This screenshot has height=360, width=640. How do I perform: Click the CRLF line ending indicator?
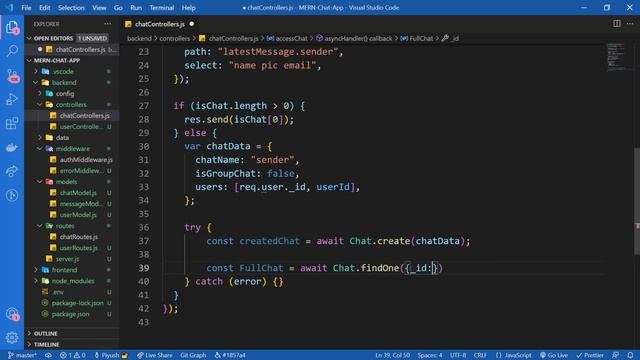click(480, 355)
